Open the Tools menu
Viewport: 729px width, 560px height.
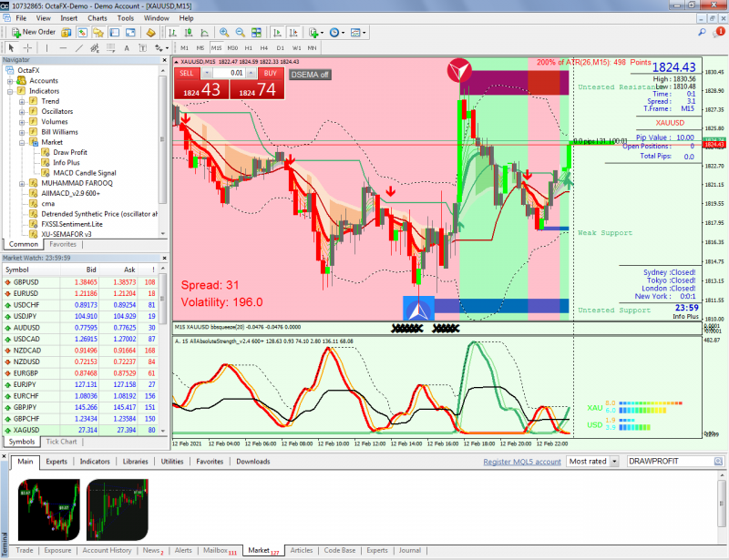126,18
